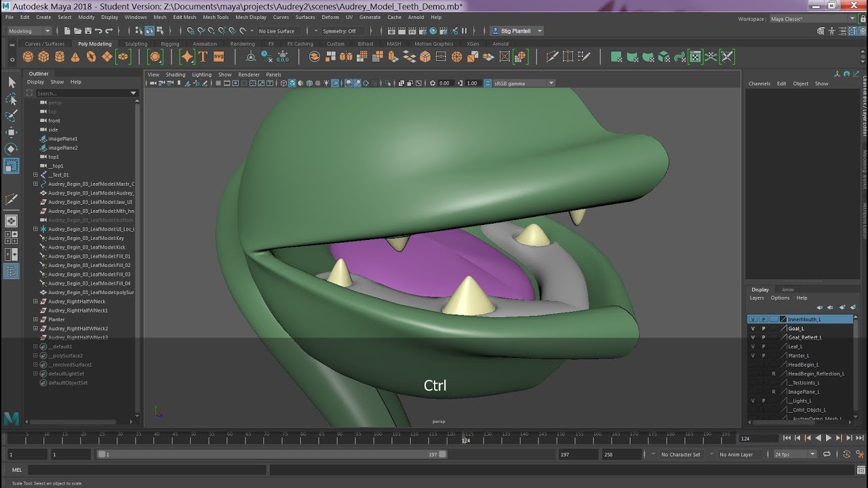Toggle playback loop icon
This screenshot has width=868, height=488.
coord(828,455)
